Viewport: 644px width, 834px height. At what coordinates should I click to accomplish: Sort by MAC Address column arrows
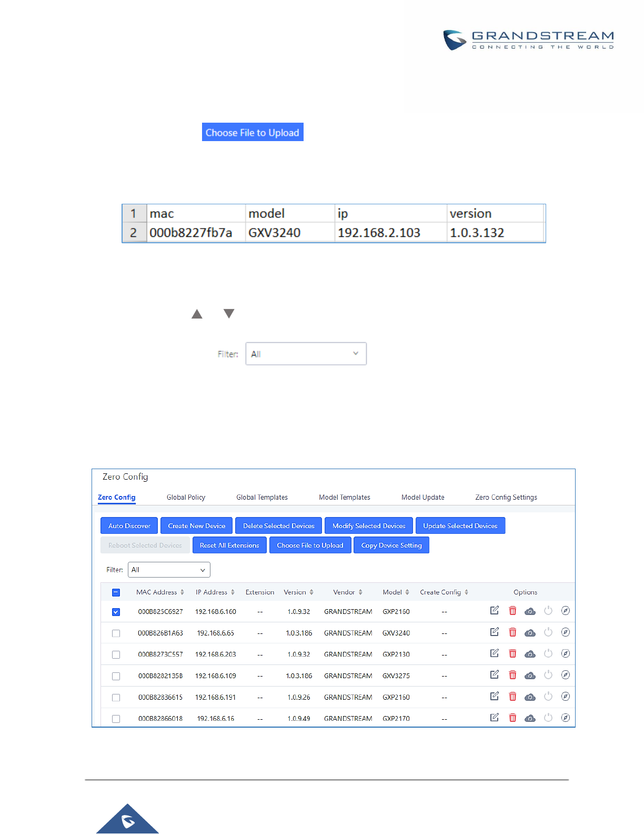[x=182, y=592]
